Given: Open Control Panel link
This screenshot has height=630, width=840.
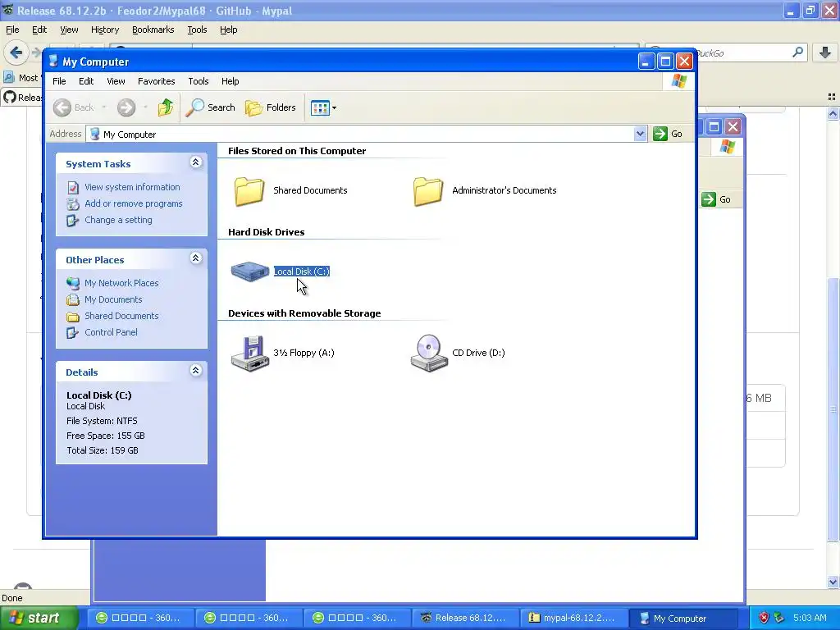Looking at the screenshot, I should [111, 332].
